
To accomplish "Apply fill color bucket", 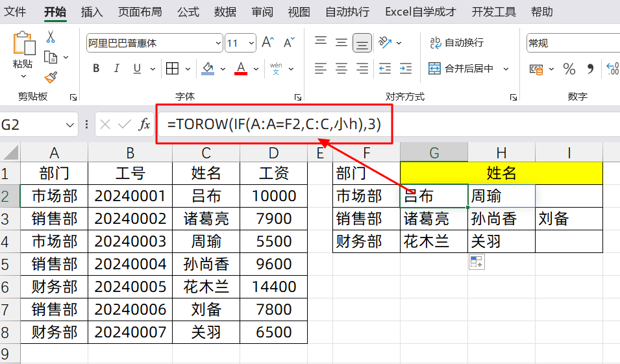I will [x=208, y=69].
